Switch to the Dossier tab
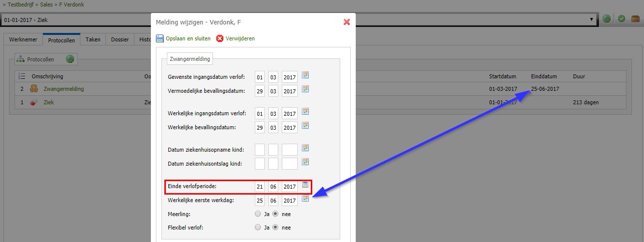644x242 pixels. (x=120, y=39)
